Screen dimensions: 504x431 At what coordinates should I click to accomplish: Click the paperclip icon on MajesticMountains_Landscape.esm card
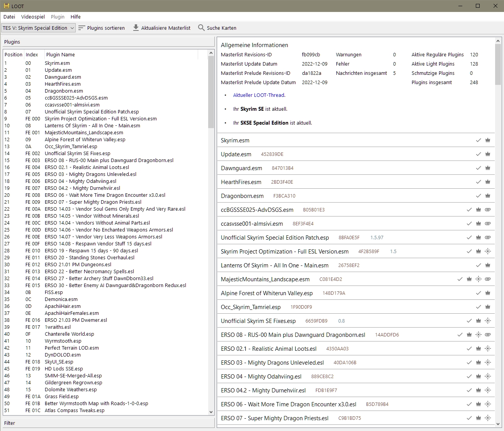[x=488, y=279]
